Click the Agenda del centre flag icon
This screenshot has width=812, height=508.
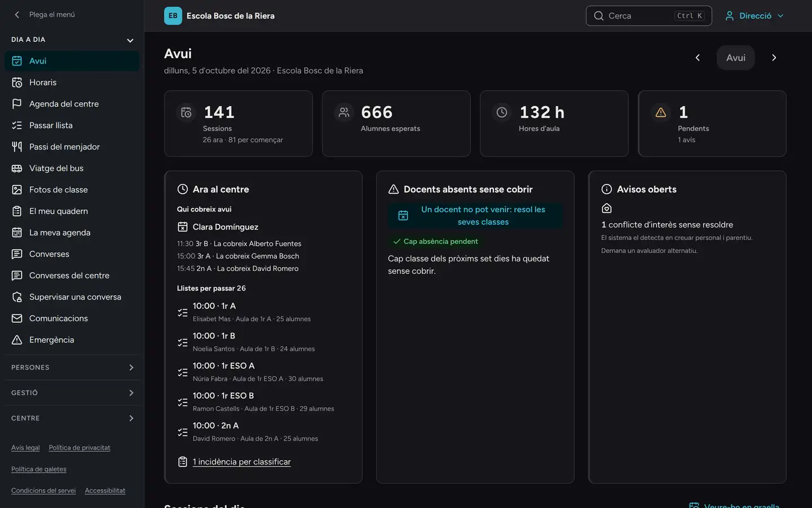[x=17, y=104]
